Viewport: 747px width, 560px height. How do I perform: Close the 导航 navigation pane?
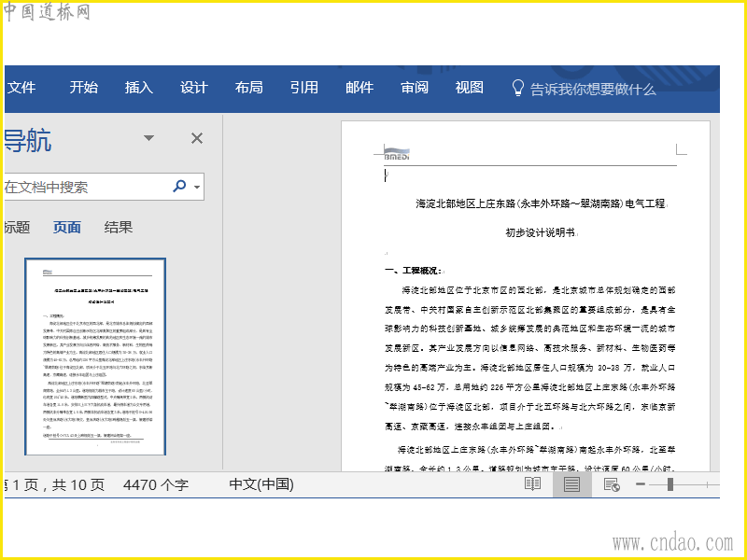pyautogui.click(x=197, y=138)
